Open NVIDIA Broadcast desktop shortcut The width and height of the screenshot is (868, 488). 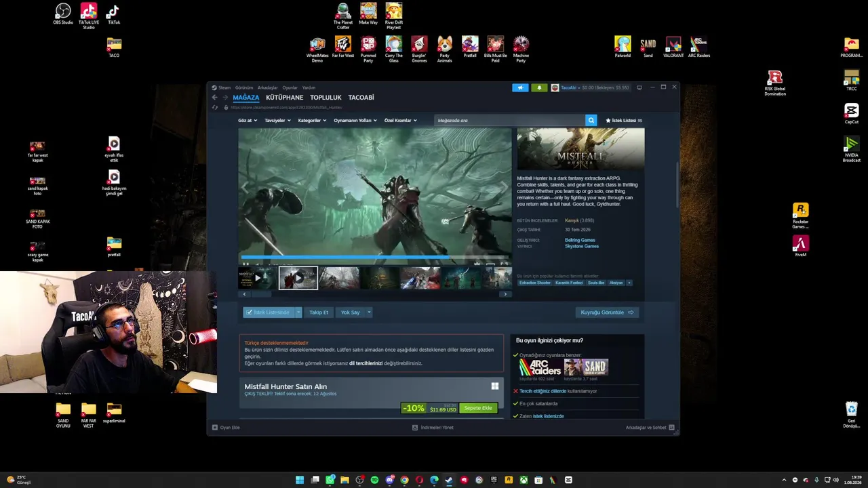[x=851, y=149]
